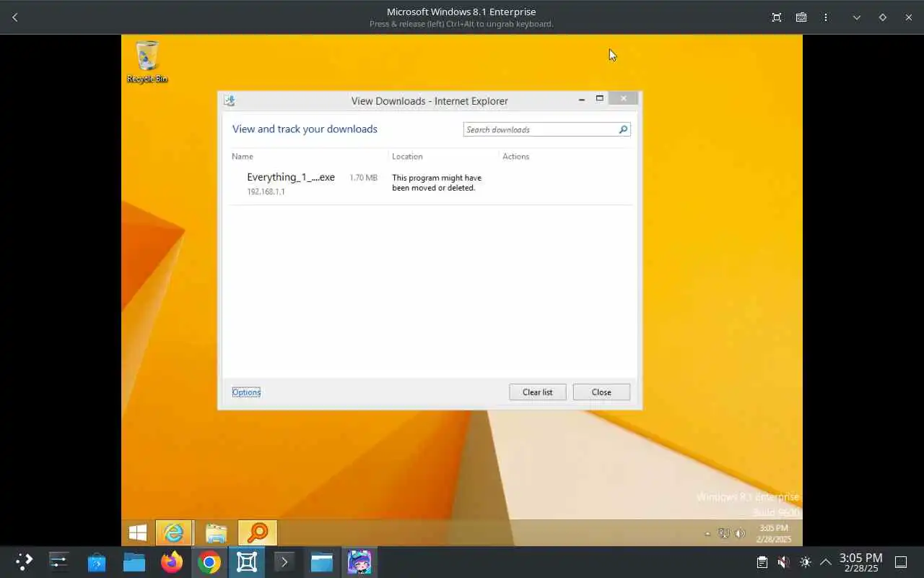Launch Google Chrome from host panel
Image resolution: width=924 pixels, height=578 pixels.
(209, 562)
